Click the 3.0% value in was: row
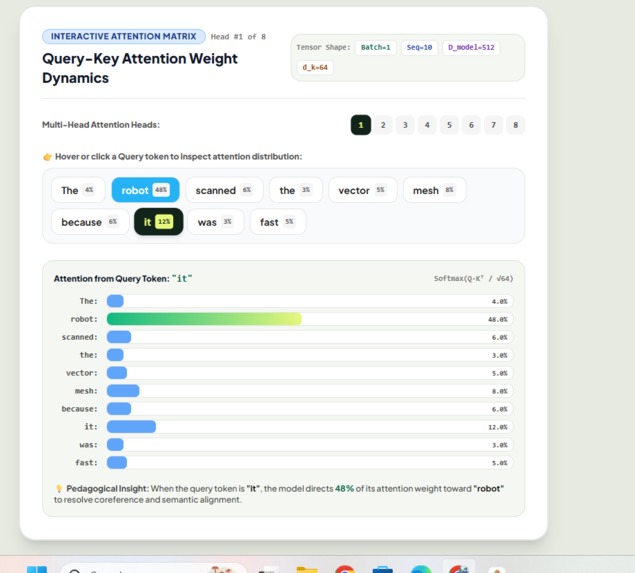Screen dimensions: 635x573 (499, 445)
